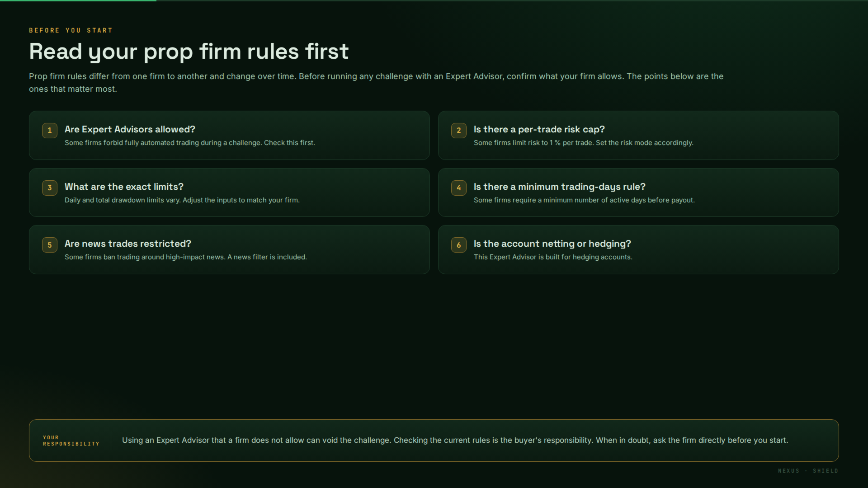Click the number 6 badge icon
Image resolution: width=868 pixels, height=488 pixels.
point(459,245)
